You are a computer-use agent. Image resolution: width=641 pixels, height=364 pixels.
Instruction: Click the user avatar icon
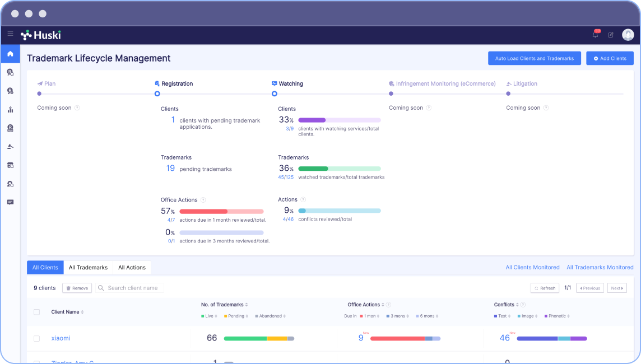[628, 35]
